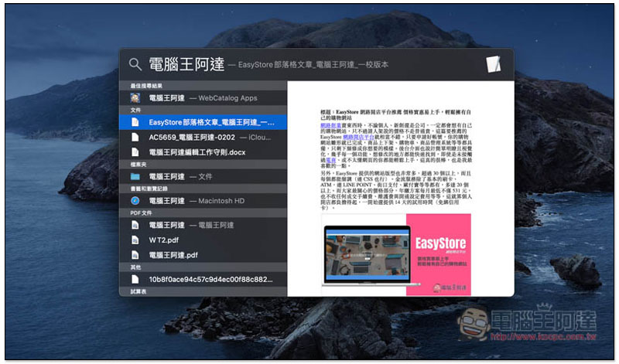
Task: Select the highlighted EasyStore部落格文章 document row
Action: pyautogui.click(x=203, y=122)
